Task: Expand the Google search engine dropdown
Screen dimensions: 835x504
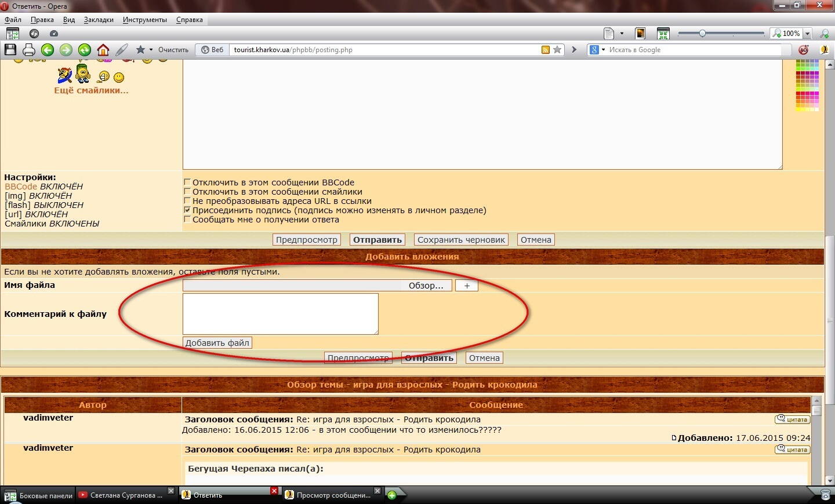Action: 603,50
